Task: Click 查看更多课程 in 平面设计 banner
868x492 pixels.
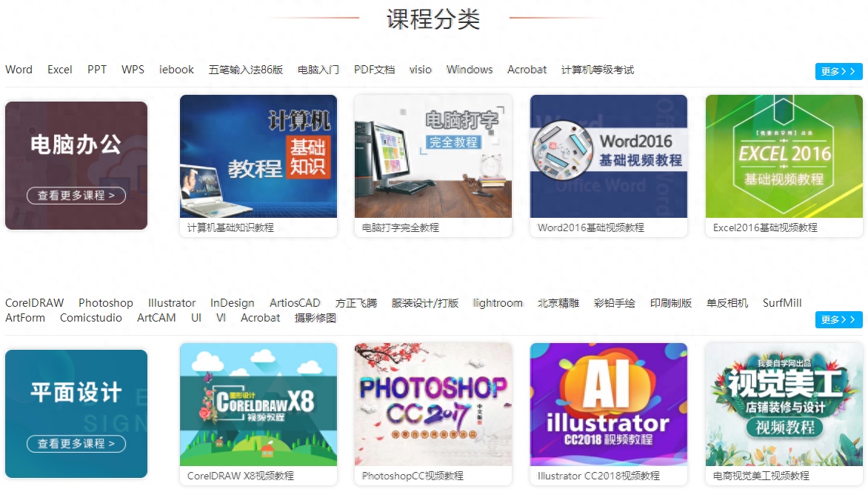Action: tap(76, 444)
